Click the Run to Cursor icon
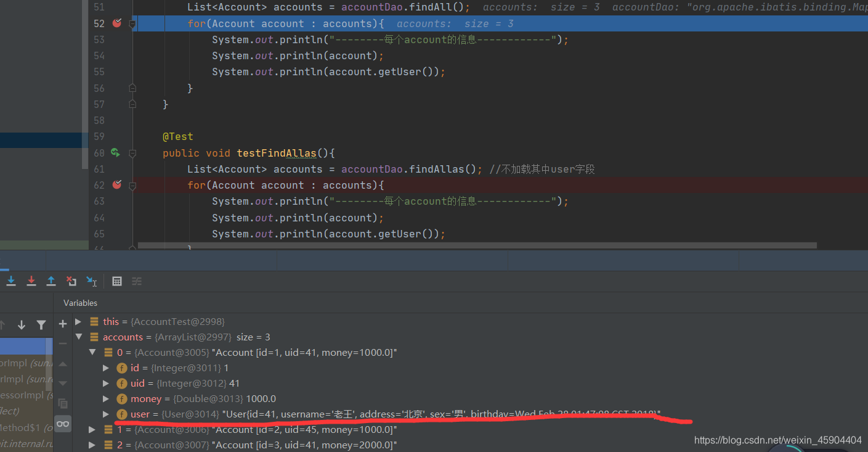868x452 pixels. click(91, 281)
